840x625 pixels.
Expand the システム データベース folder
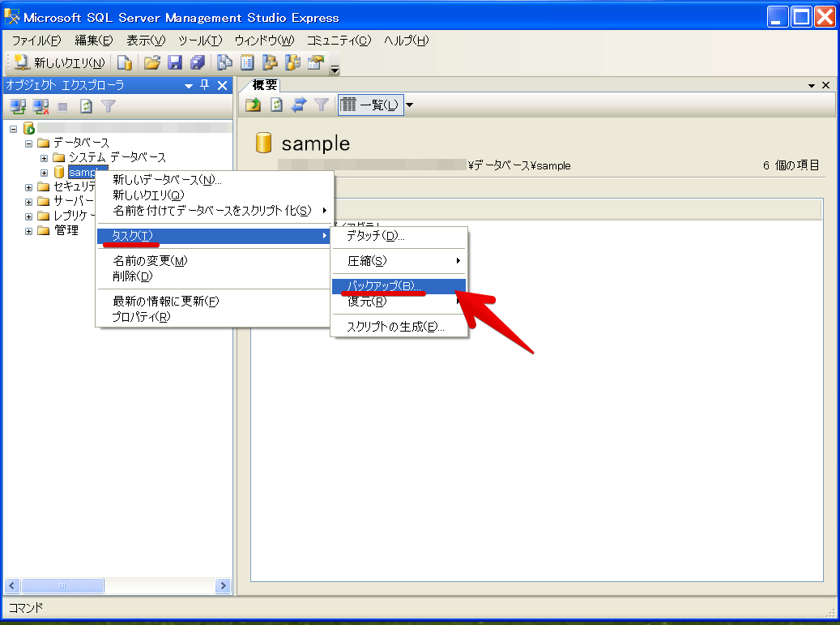(45, 158)
